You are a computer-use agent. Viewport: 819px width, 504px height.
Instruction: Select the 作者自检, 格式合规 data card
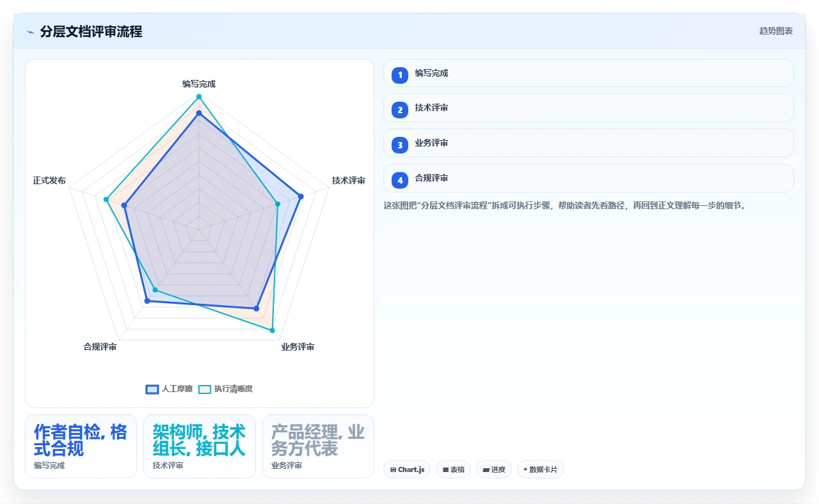click(x=81, y=446)
